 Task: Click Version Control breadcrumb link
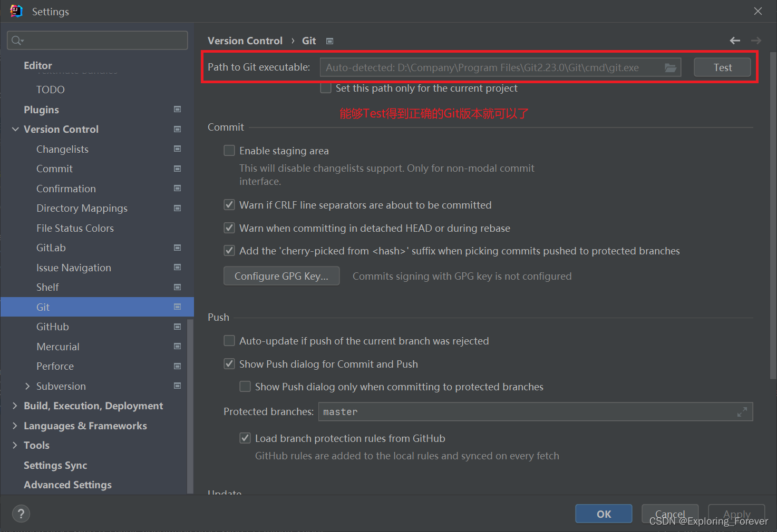pyautogui.click(x=245, y=41)
